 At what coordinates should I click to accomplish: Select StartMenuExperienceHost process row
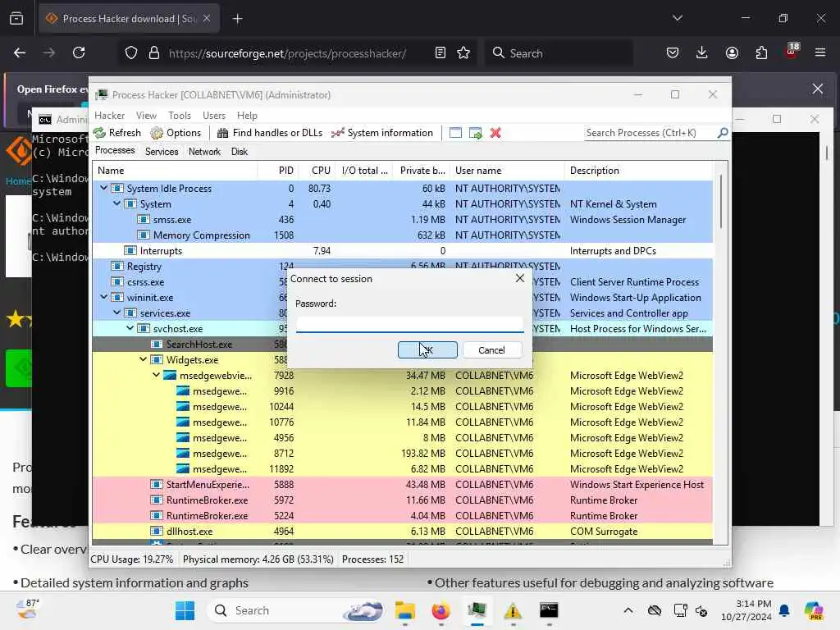402,484
